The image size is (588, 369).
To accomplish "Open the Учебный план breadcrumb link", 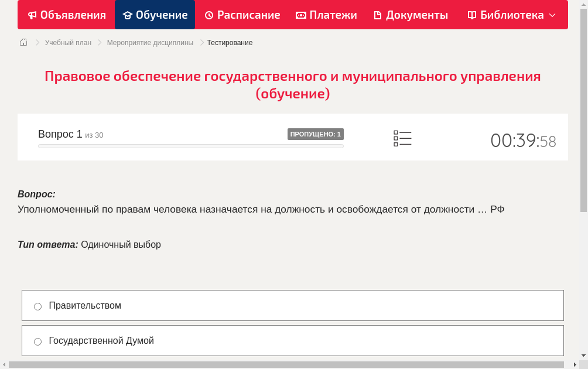I will [68, 42].
